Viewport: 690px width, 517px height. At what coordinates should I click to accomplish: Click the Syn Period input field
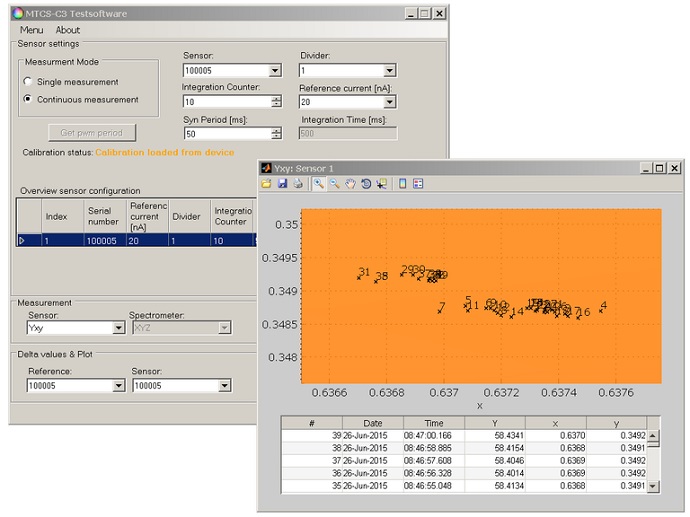228,134
